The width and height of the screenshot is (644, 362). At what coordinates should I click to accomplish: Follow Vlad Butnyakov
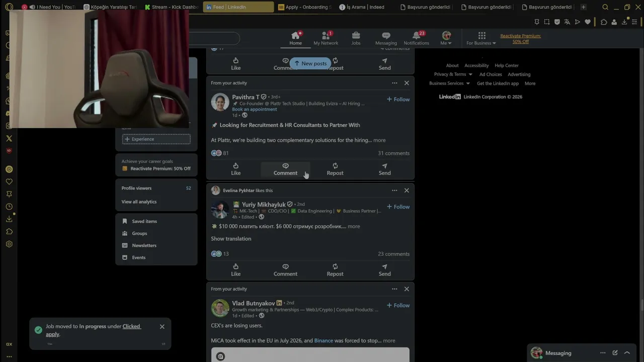coord(398,305)
